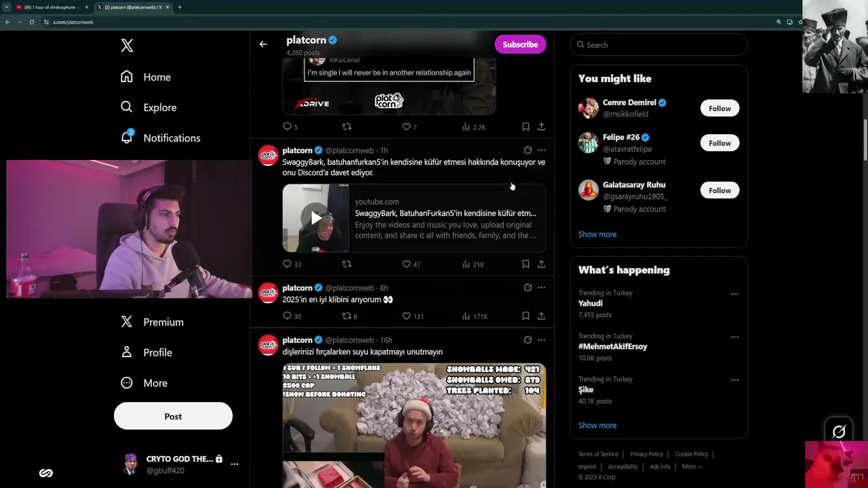Open options for the Şike trend
Viewport: 868px width, 488px height.
[x=734, y=380]
